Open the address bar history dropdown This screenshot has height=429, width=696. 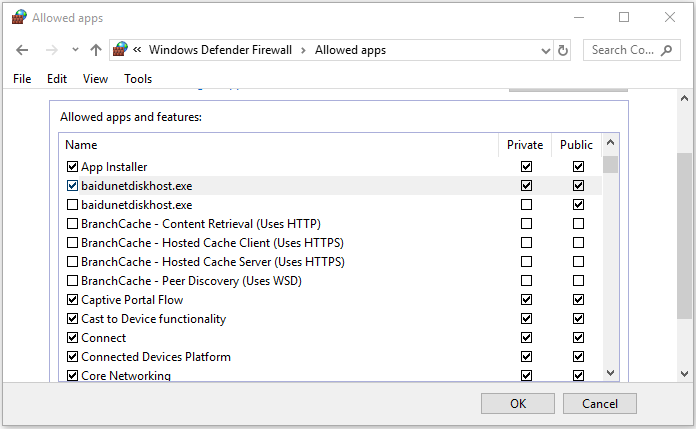pos(546,51)
